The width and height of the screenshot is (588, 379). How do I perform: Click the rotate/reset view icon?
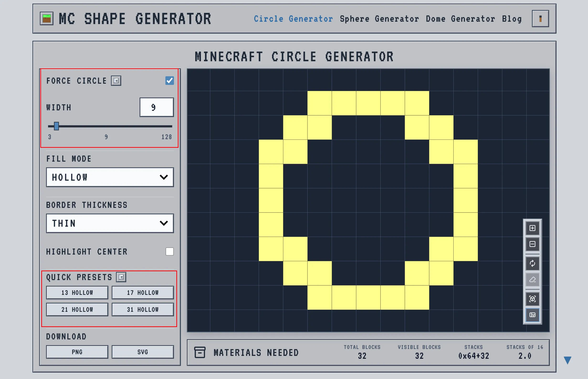532,264
